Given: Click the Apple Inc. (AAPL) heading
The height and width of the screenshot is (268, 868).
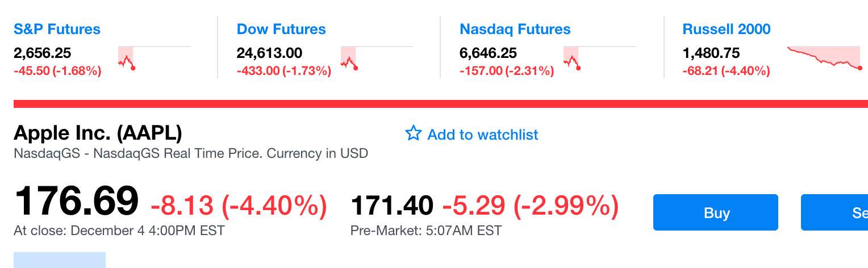Looking at the screenshot, I should pos(98,133).
